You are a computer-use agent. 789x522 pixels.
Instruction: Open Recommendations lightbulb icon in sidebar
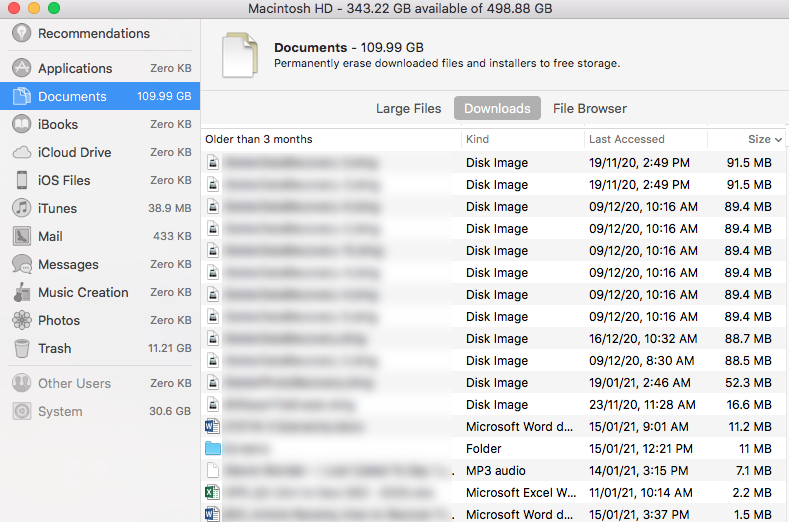(x=21, y=33)
